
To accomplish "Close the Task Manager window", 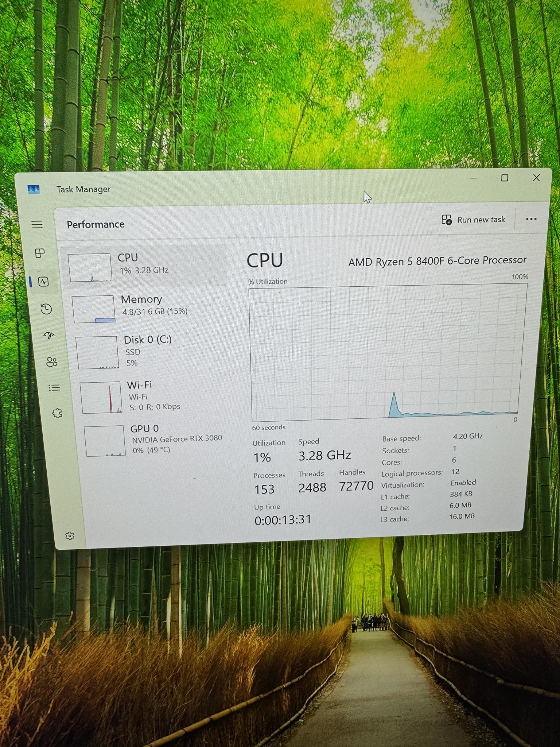I will point(536,178).
